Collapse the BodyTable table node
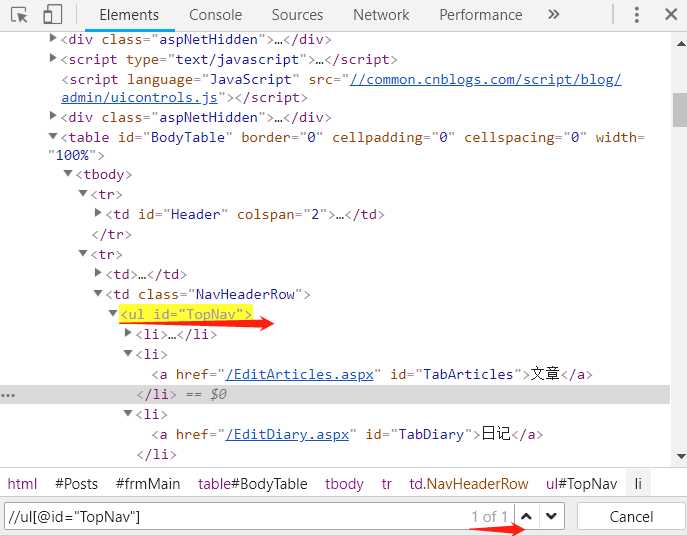The image size is (687, 536). tap(53, 136)
